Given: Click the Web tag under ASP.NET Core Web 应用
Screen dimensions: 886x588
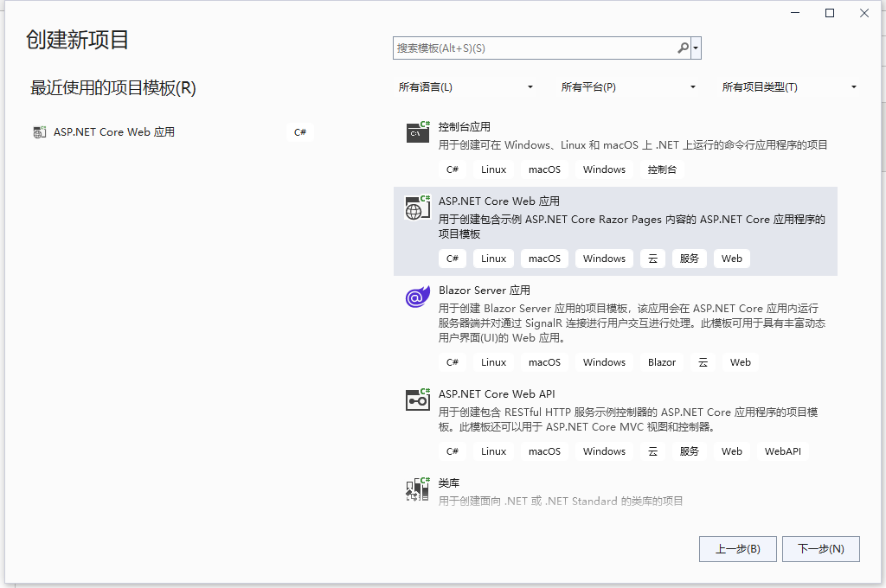Looking at the screenshot, I should [x=732, y=259].
